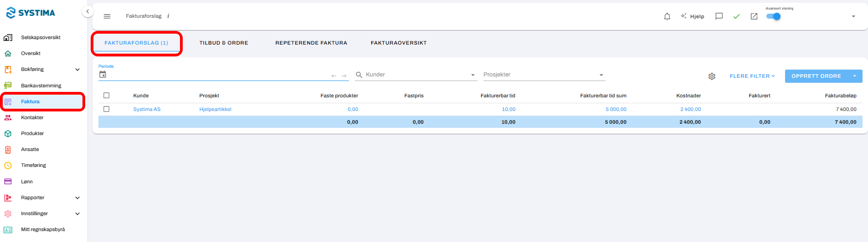
Task: Click the Faktura sidebar icon
Action: [8, 101]
